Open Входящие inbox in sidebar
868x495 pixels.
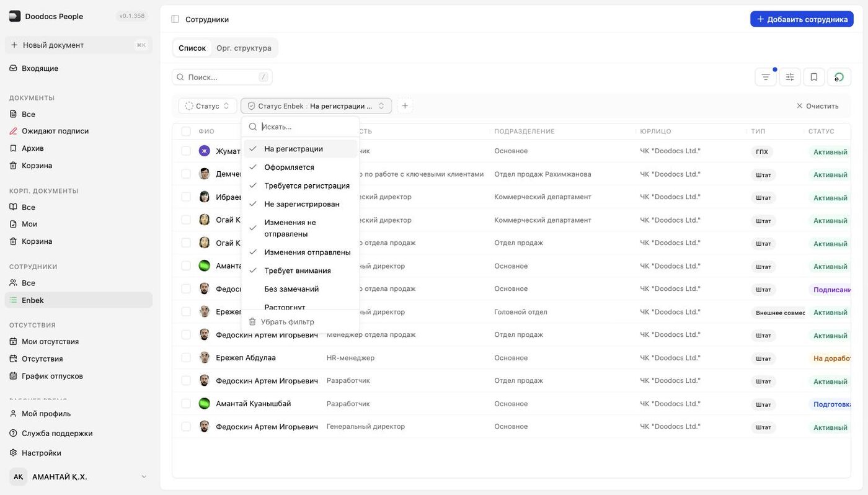(78, 68)
